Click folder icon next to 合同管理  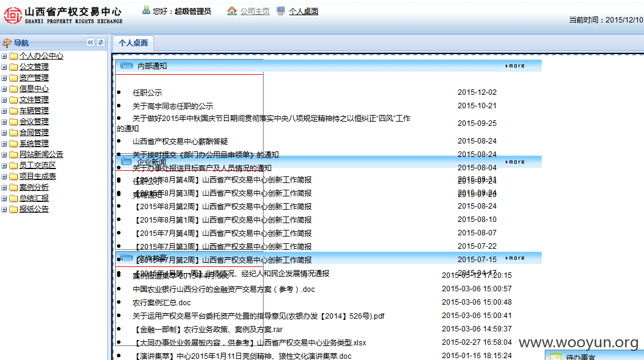pos(13,133)
